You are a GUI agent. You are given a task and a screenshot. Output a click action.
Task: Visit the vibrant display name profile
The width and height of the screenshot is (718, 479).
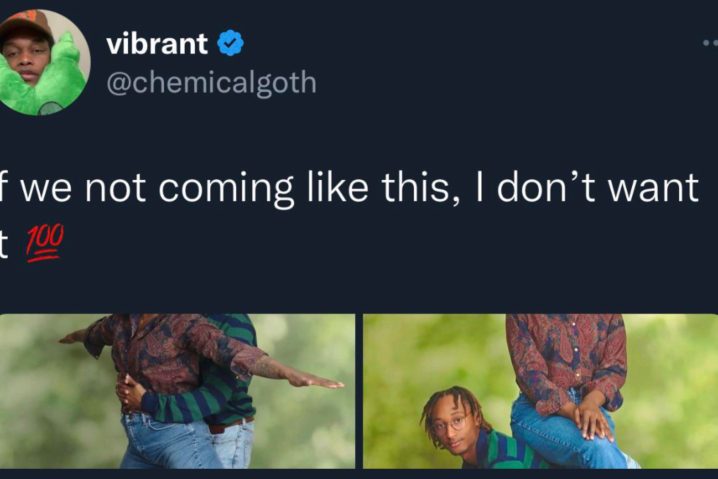157,44
